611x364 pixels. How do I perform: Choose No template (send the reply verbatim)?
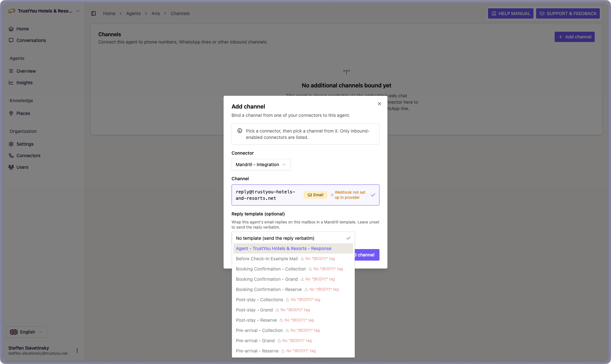(x=293, y=238)
